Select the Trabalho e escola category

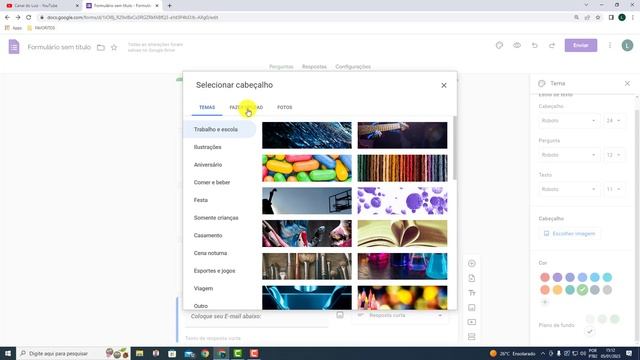[x=220, y=129]
